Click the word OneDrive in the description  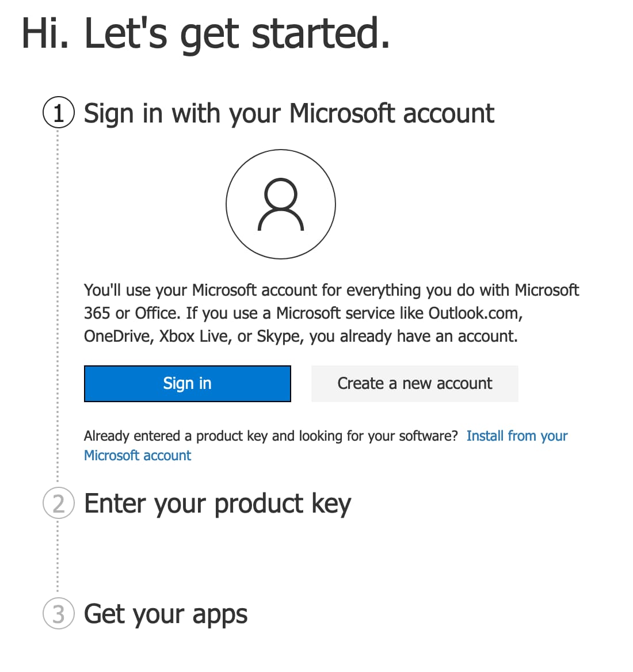pos(118,336)
